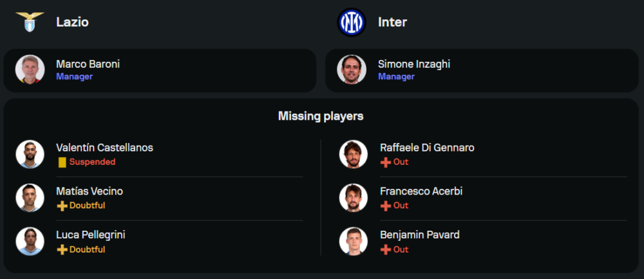
Task: Select Benjamin Pavard's player avatar
Action: click(354, 242)
